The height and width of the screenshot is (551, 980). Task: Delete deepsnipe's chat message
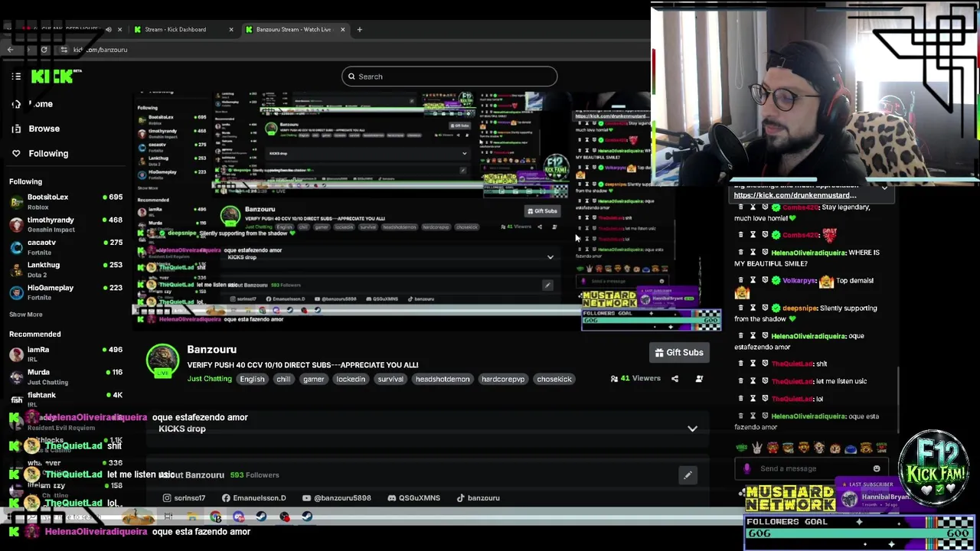tap(740, 308)
